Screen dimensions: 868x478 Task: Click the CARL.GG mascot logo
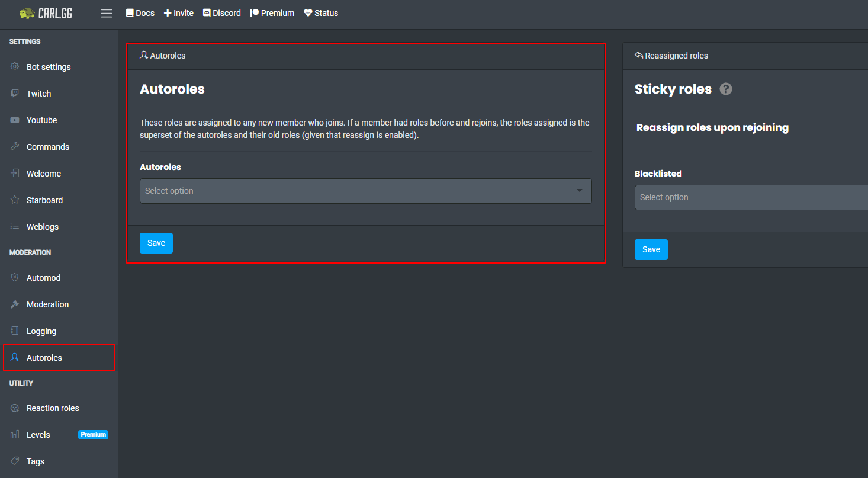tap(26, 12)
